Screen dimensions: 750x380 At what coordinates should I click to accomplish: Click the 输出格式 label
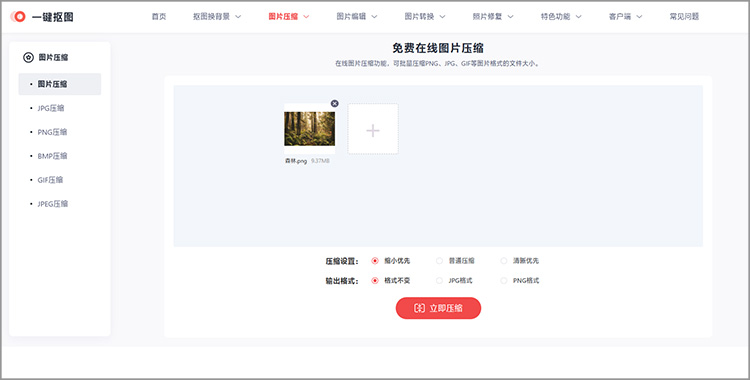342,281
